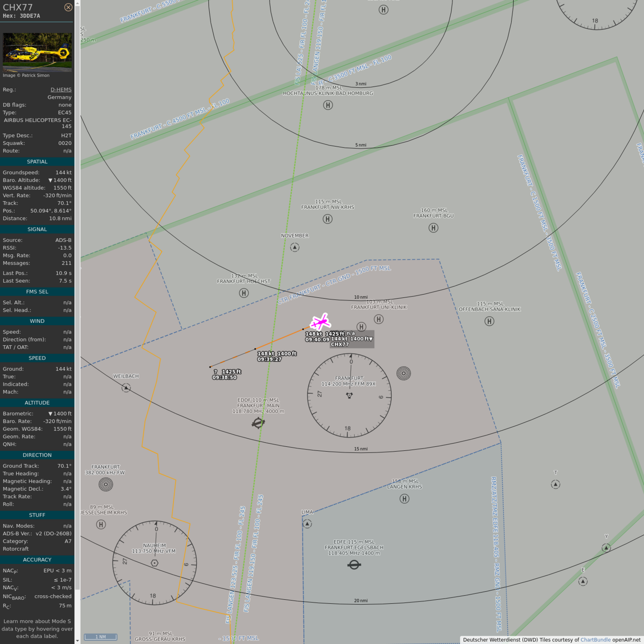This screenshot has height=644, width=644.
Task: Open the ChartBundle attribution link
Action: [x=595, y=640]
